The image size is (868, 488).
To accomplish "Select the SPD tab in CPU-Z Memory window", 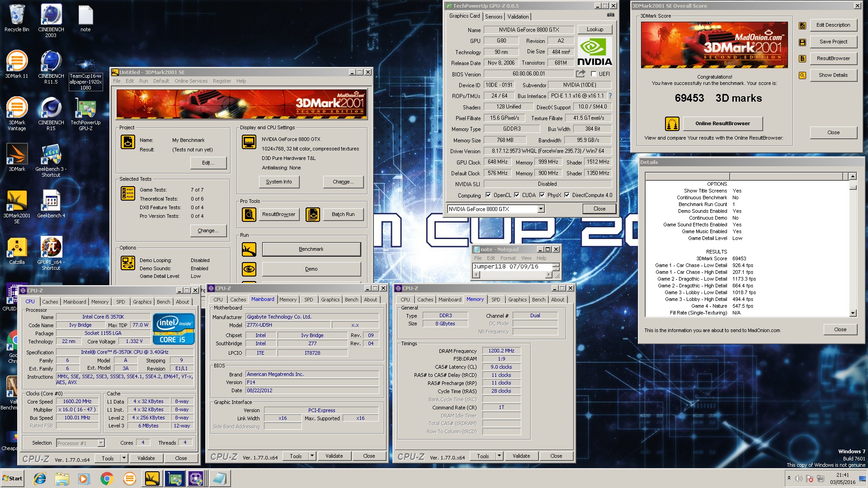I will [496, 300].
